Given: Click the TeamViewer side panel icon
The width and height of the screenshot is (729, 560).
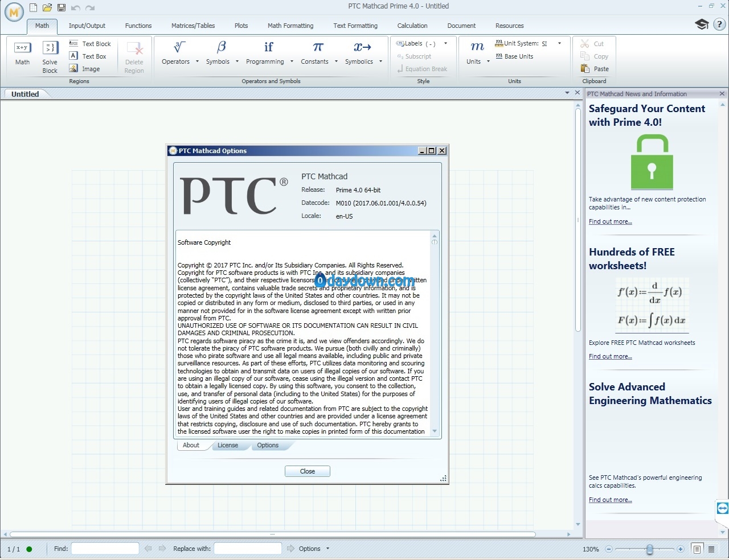Looking at the screenshot, I should 723,508.
